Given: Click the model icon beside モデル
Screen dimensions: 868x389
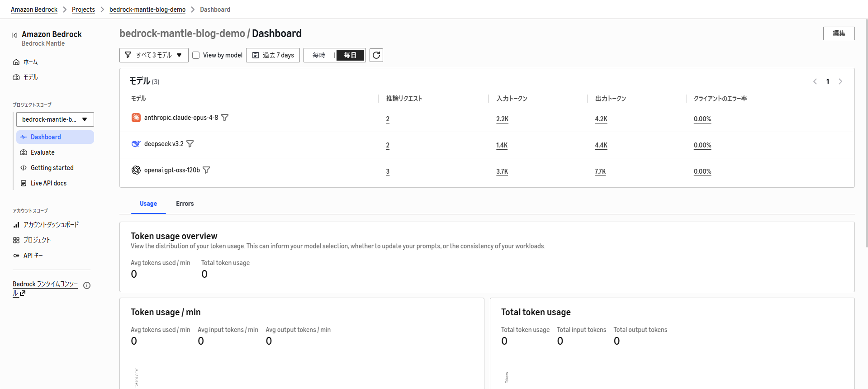Looking at the screenshot, I should pos(16,77).
